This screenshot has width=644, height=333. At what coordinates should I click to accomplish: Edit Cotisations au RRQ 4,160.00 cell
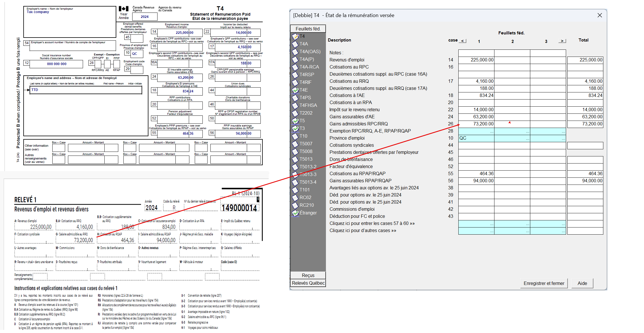coord(476,81)
